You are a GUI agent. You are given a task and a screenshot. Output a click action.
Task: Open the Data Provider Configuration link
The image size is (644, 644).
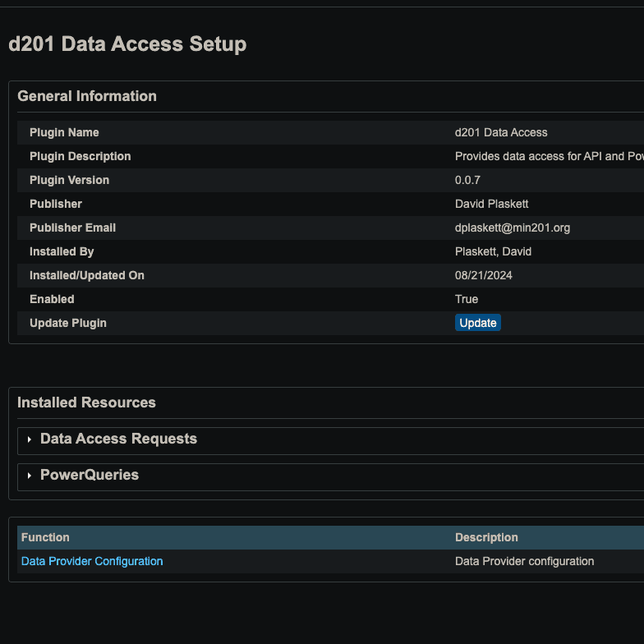(92, 561)
